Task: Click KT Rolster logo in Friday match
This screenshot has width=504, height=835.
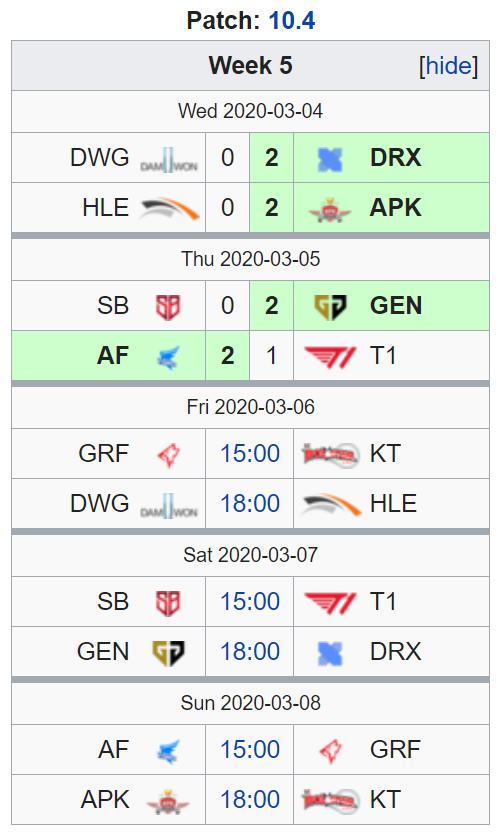Action: click(330, 455)
